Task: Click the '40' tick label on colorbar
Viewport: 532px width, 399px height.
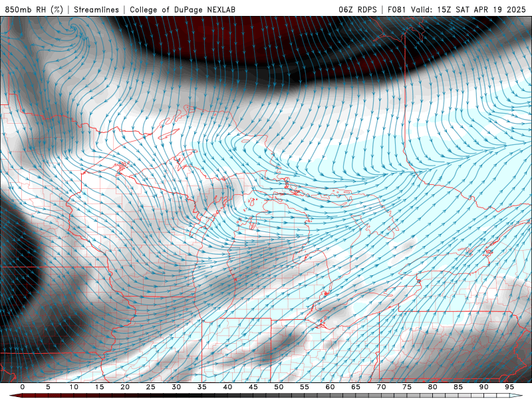Action: 227,387
